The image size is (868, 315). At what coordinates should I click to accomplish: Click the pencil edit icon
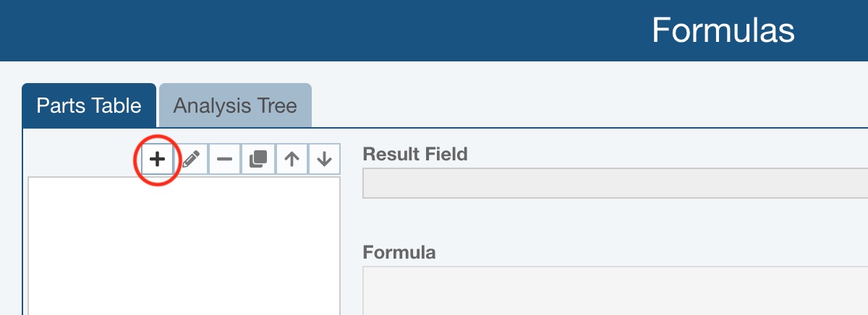pyautogui.click(x=191, y=159)
